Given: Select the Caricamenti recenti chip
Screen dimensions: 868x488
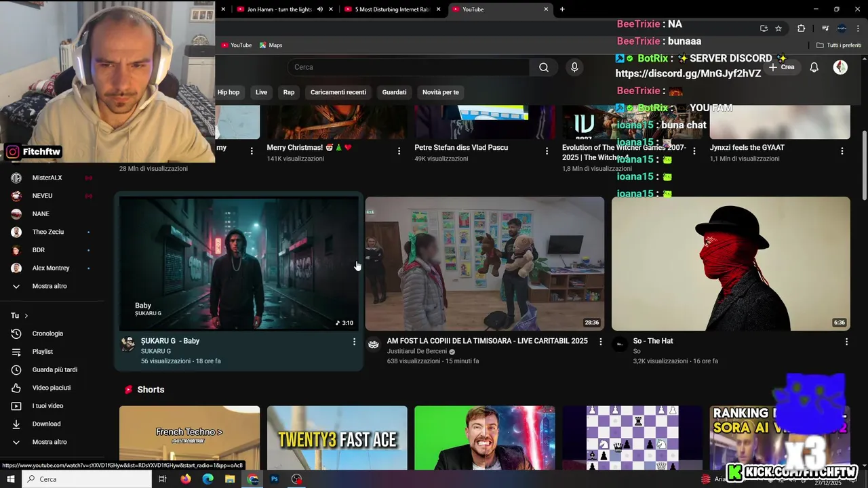Looking at the screenshot, I should (x=338, y=92).
